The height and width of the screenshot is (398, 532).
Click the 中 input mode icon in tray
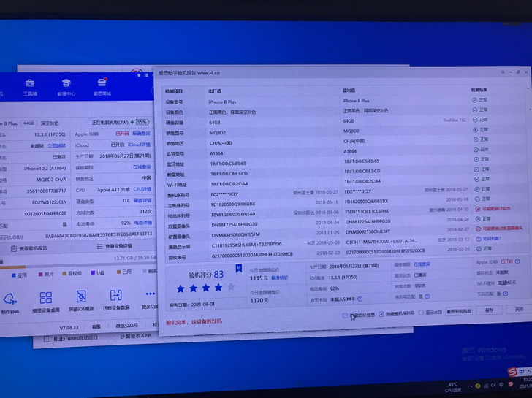tap(501, 385)
